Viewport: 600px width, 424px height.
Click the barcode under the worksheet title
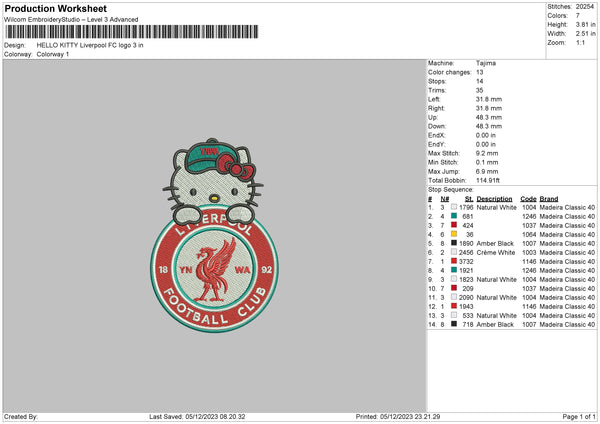(x=132, y=32)
